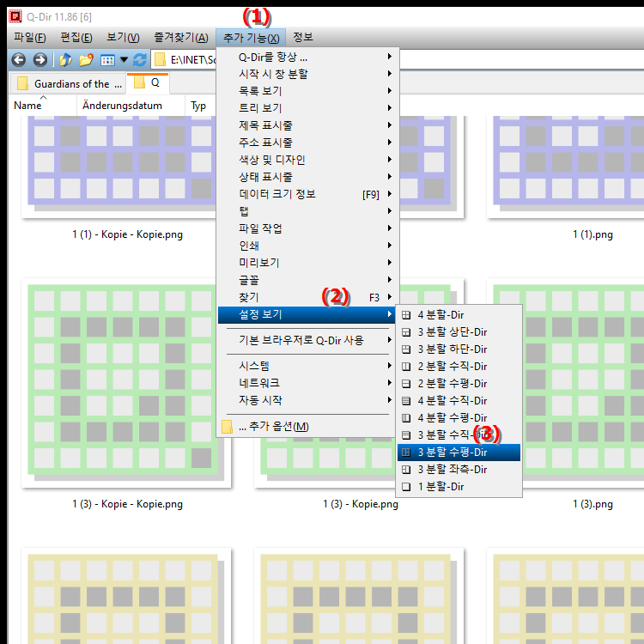
Task: Click the 1 분할-Dir layout icon
Action: tap(406, 487)
